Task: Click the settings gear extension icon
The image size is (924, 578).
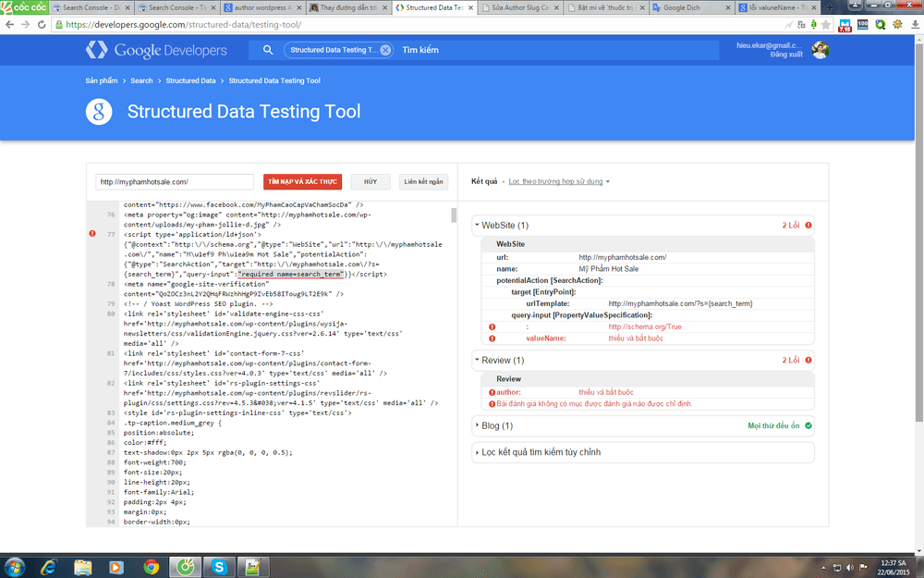Action: coord(897,25)
